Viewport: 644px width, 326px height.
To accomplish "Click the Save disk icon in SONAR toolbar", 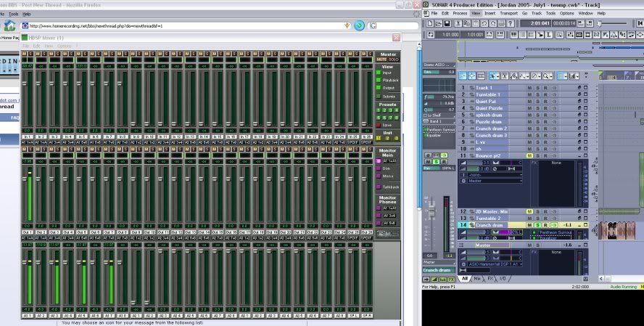I will [x=447, y=24].
